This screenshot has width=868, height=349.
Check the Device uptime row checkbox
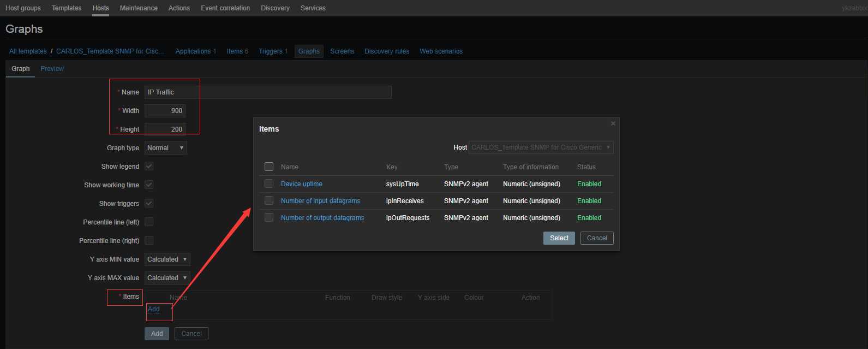click(269, 184)
